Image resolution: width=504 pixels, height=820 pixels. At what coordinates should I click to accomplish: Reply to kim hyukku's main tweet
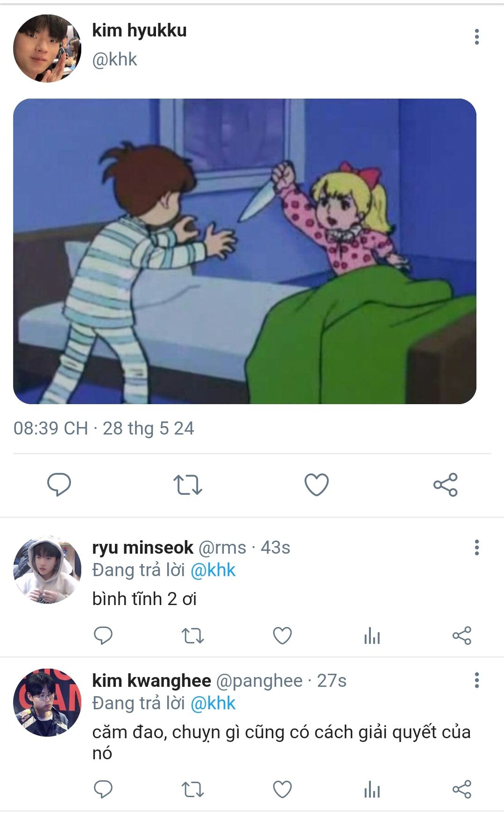click(x=59, y=485)
